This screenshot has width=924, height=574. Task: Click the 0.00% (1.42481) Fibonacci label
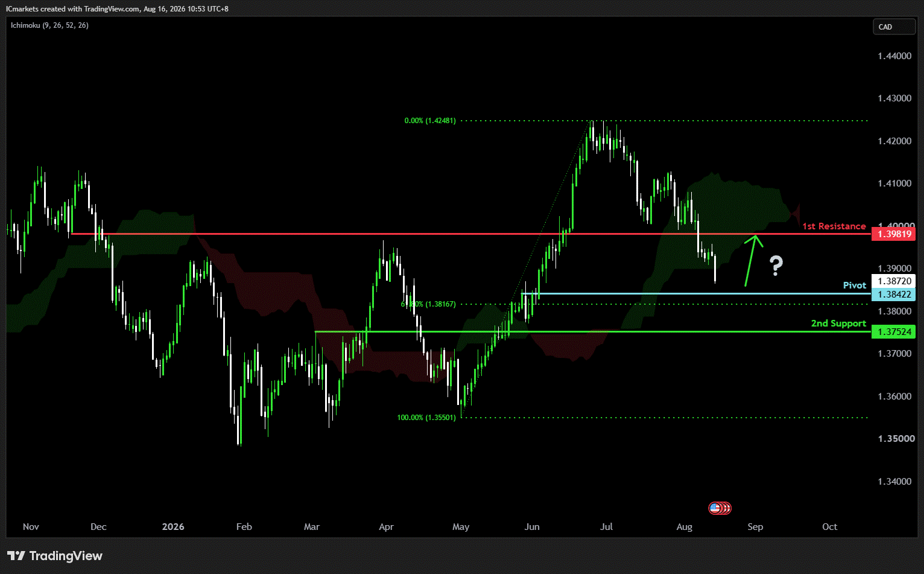pyautogui.click(x=430, y=121)
